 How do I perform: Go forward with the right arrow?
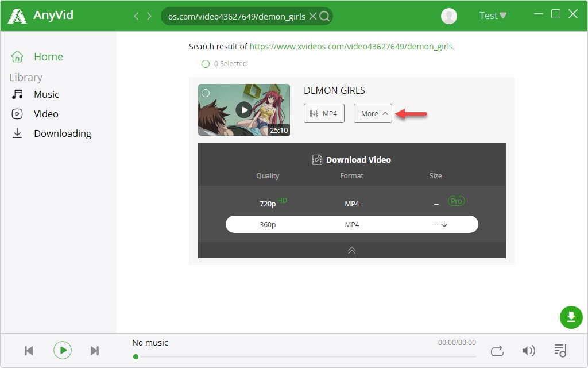click(x=149, y=16)
